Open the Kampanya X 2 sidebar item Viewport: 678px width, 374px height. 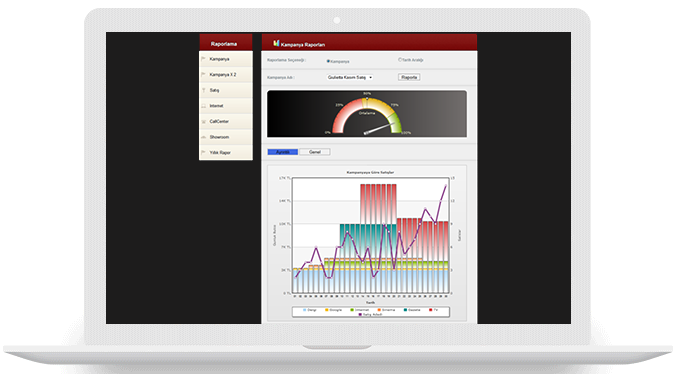(x=226, y=75)
